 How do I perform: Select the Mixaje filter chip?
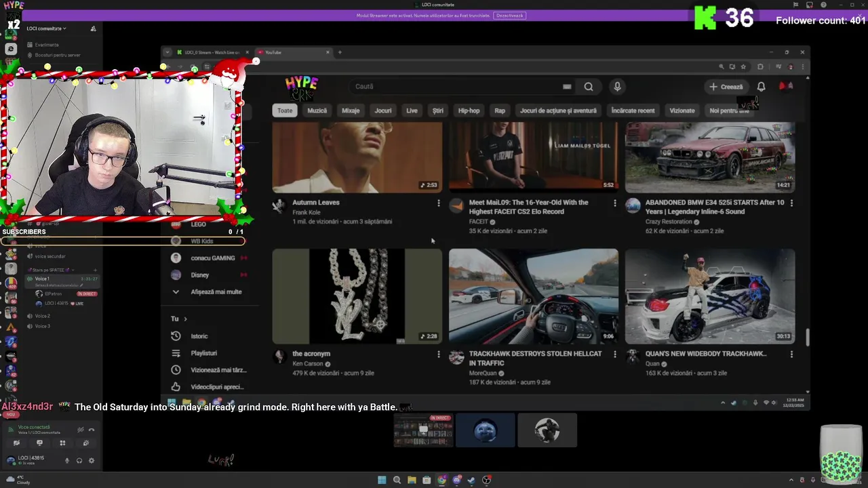(351, 110)
